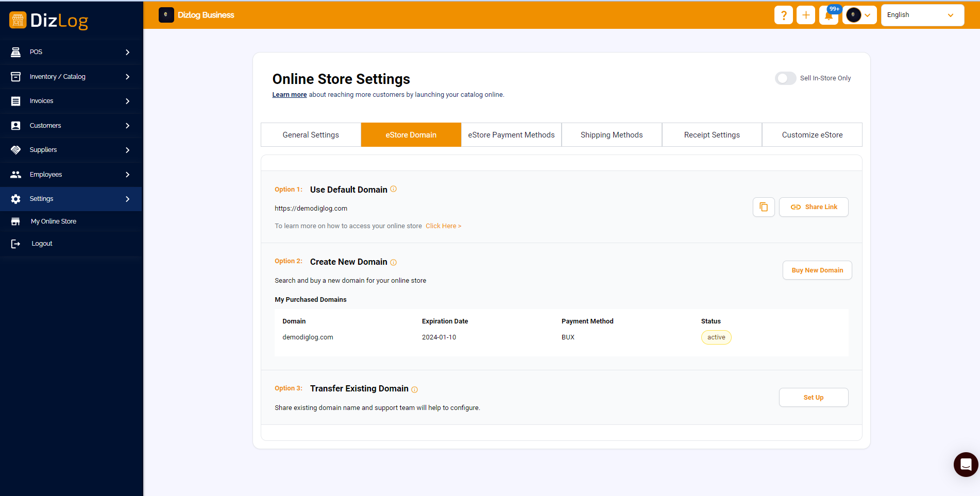Click info icon beside Use Default Domain
The height and width of the screenshot is (496, 980).
coord(394,189)
